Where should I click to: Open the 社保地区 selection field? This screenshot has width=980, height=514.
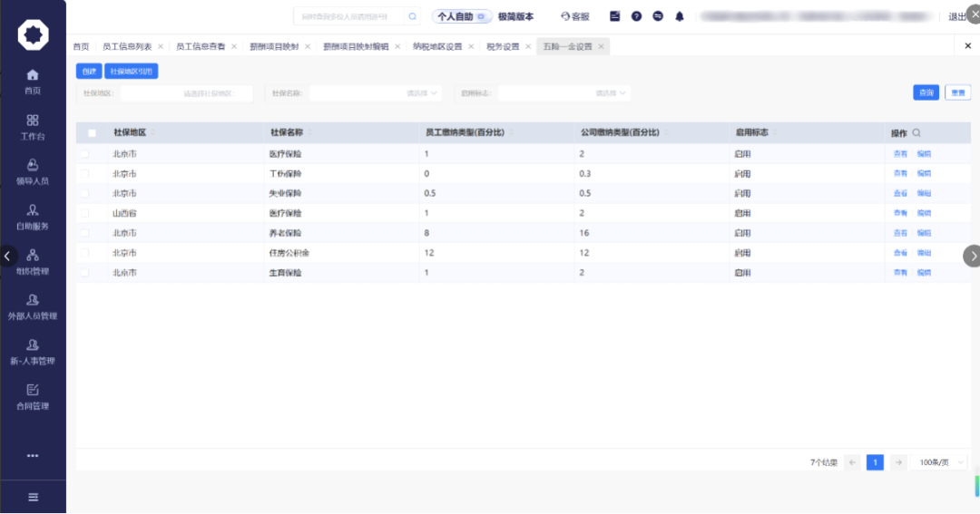186,93
